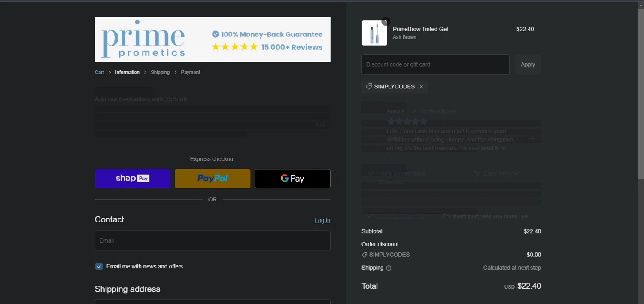644x304 pixels.
Task: Click the Ash Brown variant text
Action: [404, 37]
